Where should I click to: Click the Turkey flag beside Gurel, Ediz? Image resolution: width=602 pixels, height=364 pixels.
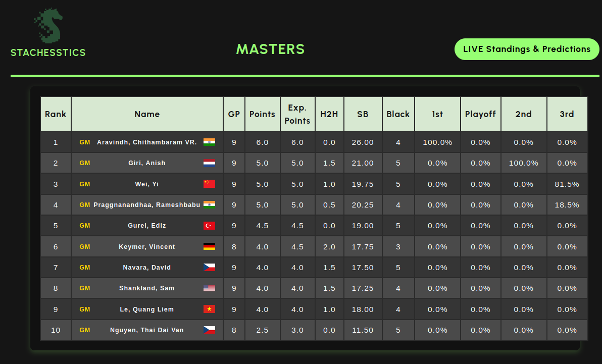[x=209, y=226]
